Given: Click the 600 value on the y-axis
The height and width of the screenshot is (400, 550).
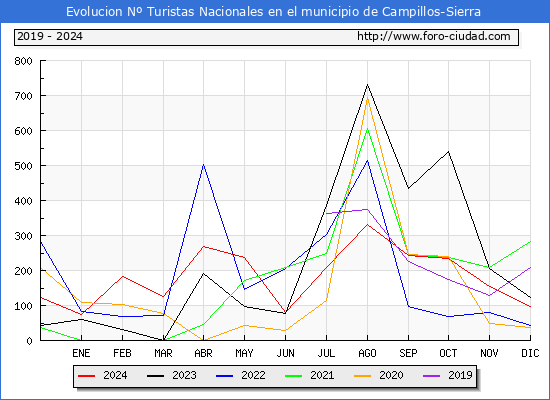Looking at the screenshot, I should coord(24,131).
